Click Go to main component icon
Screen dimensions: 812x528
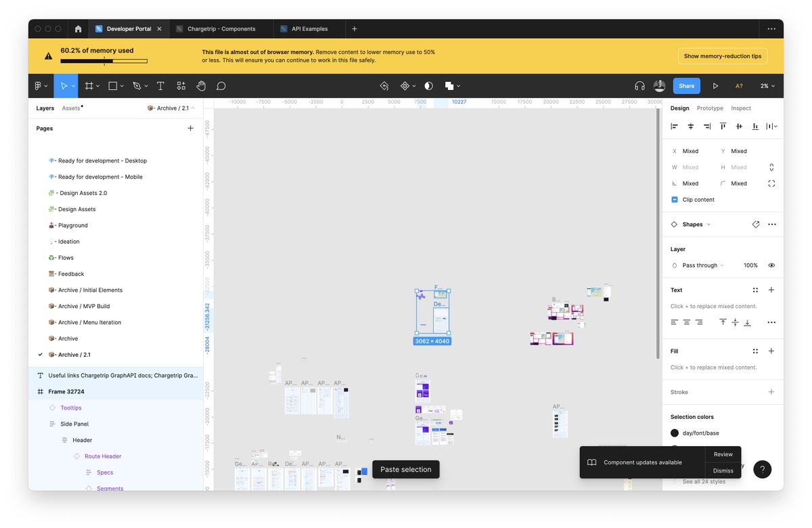756,224
